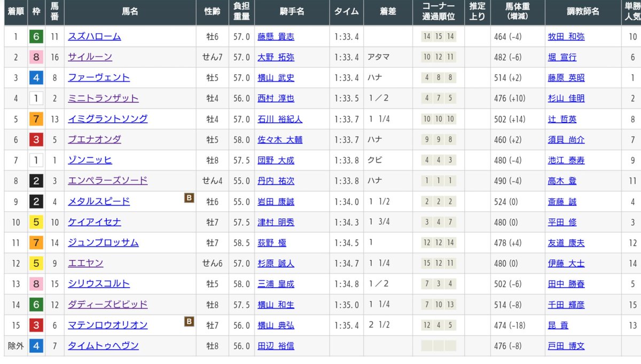Open horse page for エエヤン
This screenshot has width=641, height=364.
85,263
